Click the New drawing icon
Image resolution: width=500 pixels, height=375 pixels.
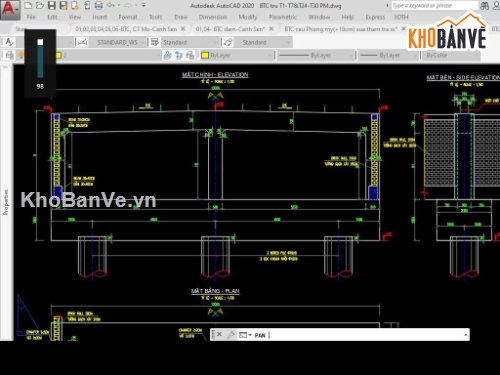(29, 5)
